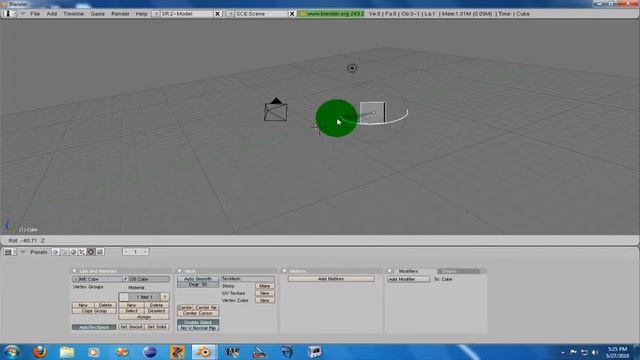Viewport: 640px width, 360px height.
Task: Click the Degr: 30 angle slider
Action: click(198, 284)
